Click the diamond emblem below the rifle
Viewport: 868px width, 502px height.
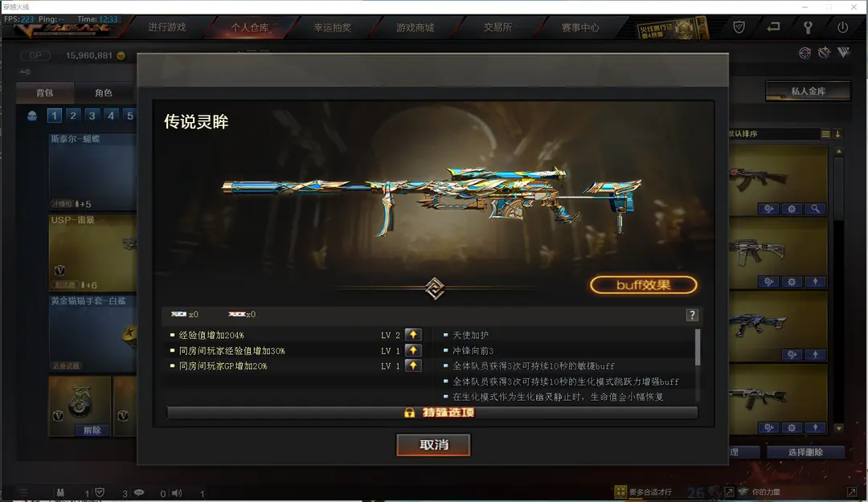coord(435,288)
